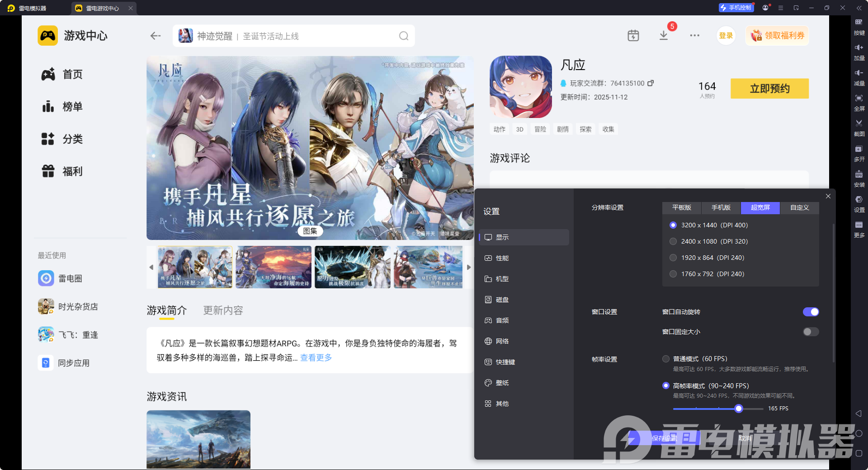Click the 立即预约 reserve button

[769, 89]
